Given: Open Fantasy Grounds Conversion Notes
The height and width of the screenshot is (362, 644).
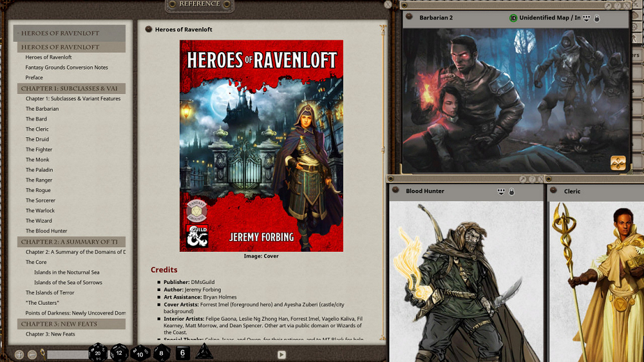Looking at the screenshot, I should pos(66,68).
